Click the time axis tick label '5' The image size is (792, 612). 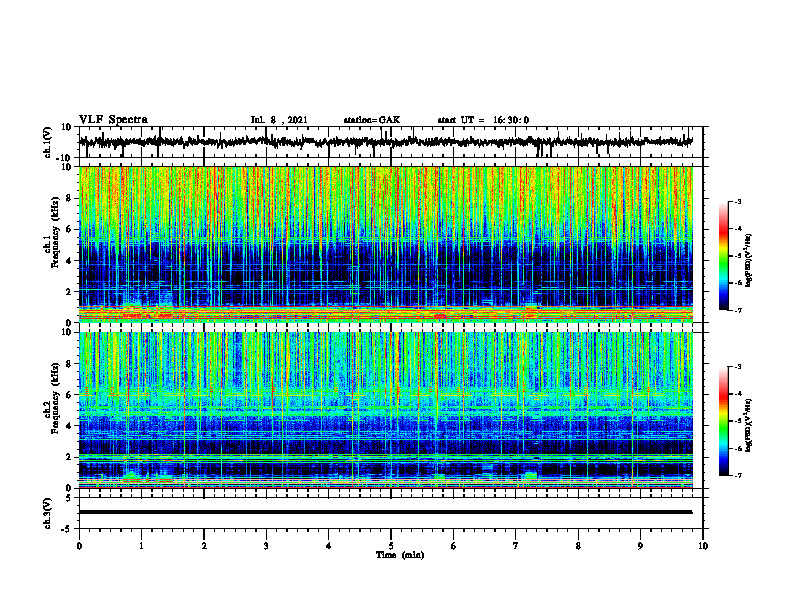pyautogui.click(x=391, y=546)
